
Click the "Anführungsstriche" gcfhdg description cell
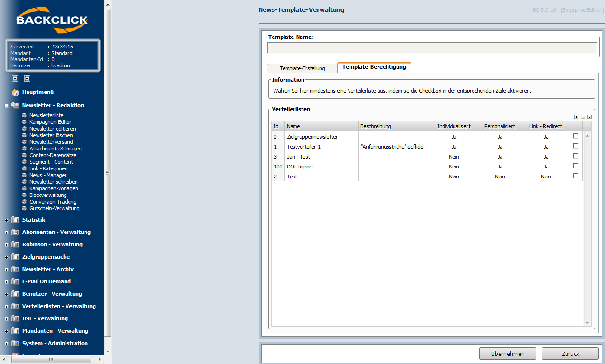[395, 146]
